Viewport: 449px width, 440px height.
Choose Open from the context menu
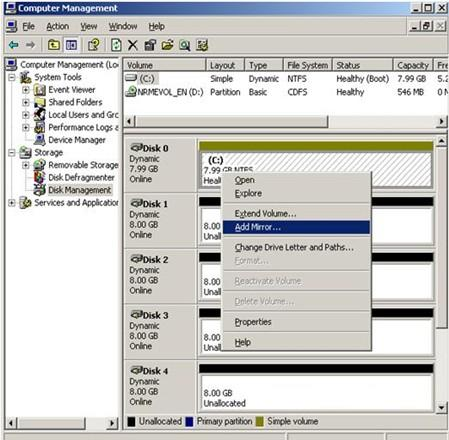[296, 180]
